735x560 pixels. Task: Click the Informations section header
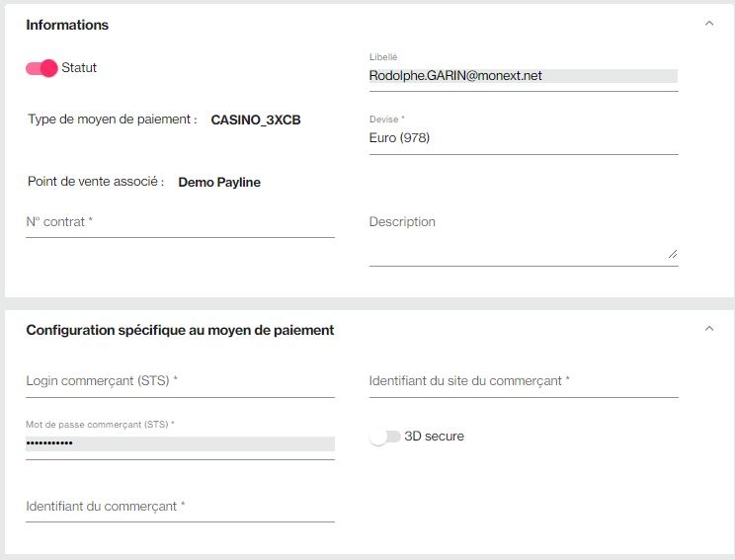tap(67, 25)
